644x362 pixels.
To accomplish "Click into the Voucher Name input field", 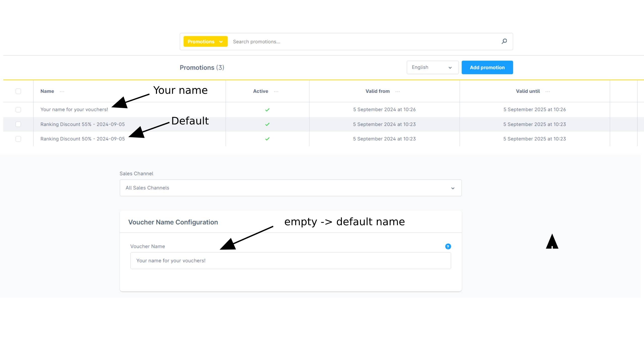I will 291,261.
